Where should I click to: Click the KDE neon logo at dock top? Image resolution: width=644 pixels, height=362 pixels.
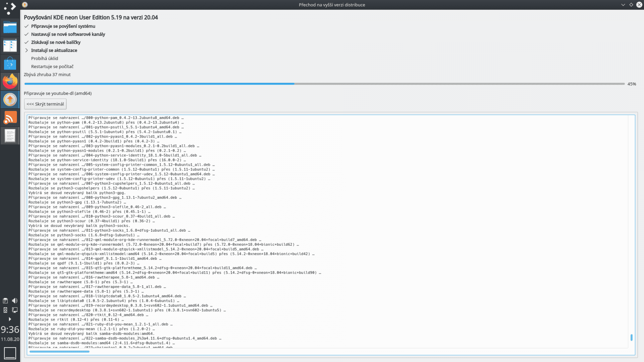click(x=10, y=7)
